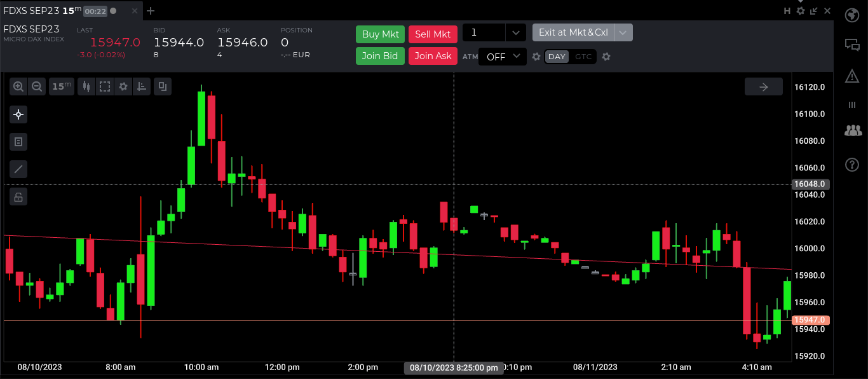The image size is (868, 379).
Task: Click the three vertical bars sidebar icon
Action: coord(852,105)
